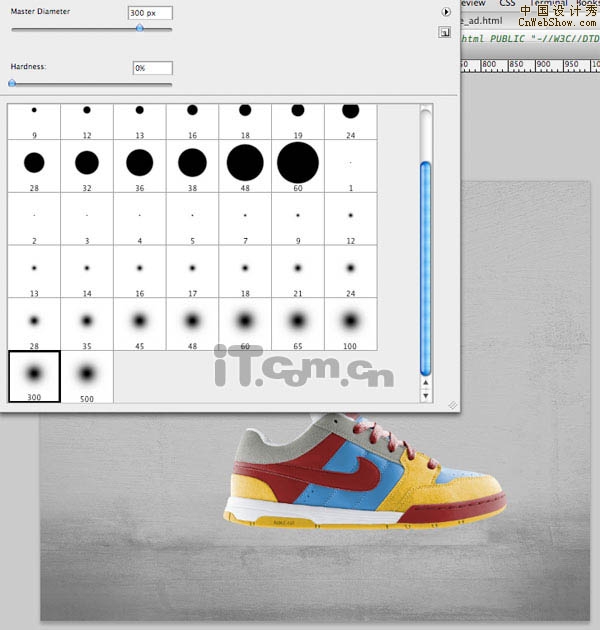Click the blue brush list scrollbar
The width and height of the screenshot is (600, 630).
(426, 268)
